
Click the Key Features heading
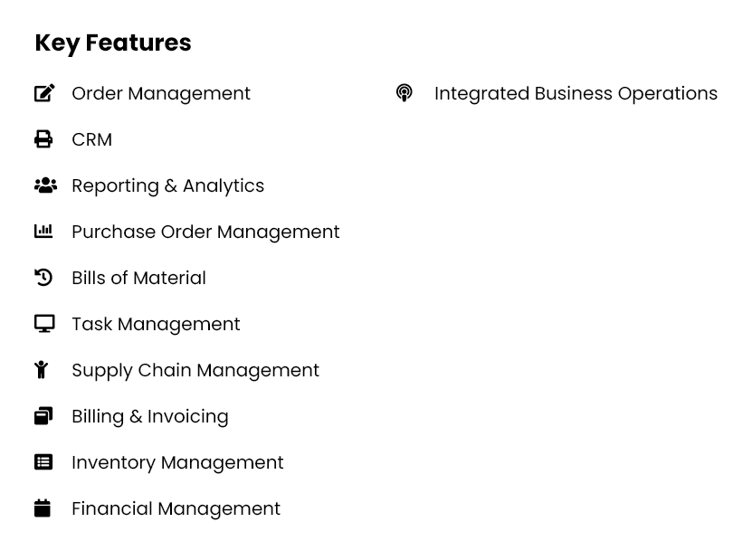[113, 43]
